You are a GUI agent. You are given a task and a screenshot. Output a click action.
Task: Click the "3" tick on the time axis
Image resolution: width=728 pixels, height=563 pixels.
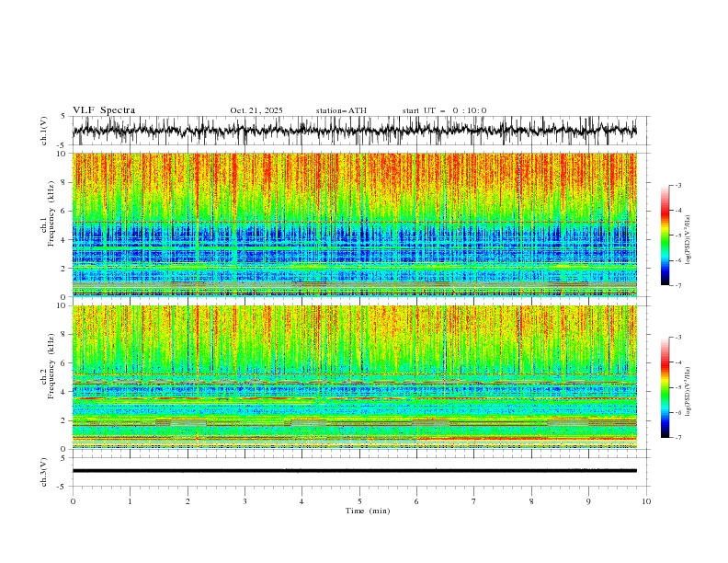(x=245, y=501)
